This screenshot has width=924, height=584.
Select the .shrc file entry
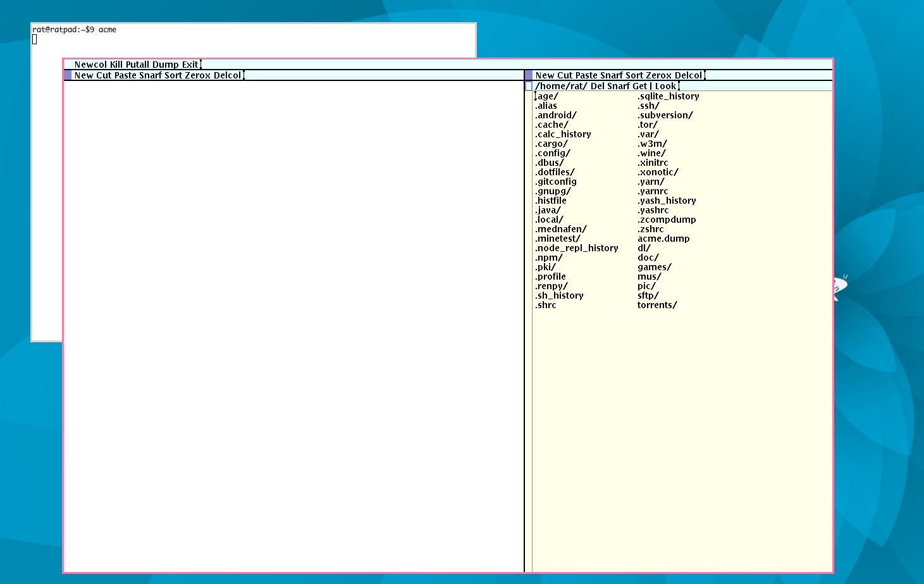546,305
